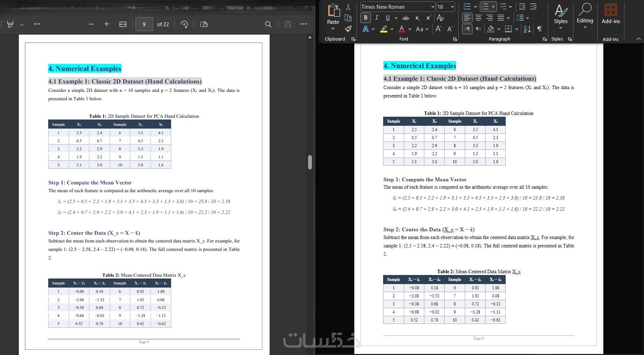Open the Editing menu
This screenshot has width=644, height=355.
point(585,16)
